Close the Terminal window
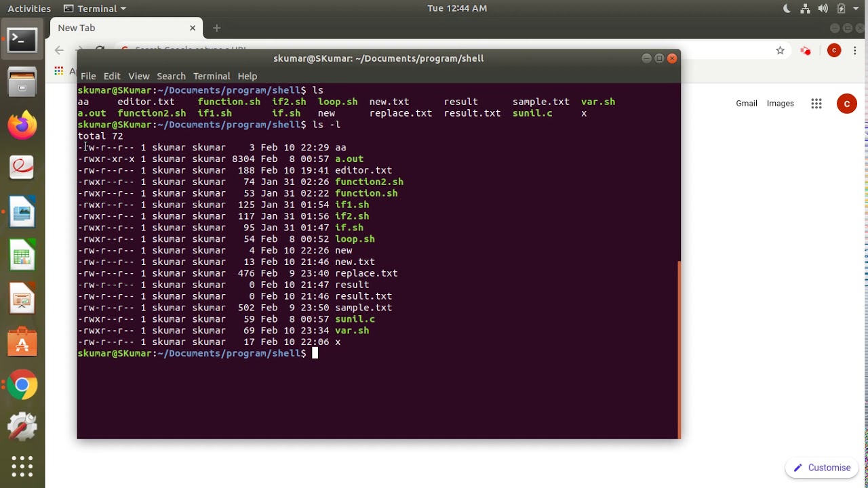 coord(672,58)
